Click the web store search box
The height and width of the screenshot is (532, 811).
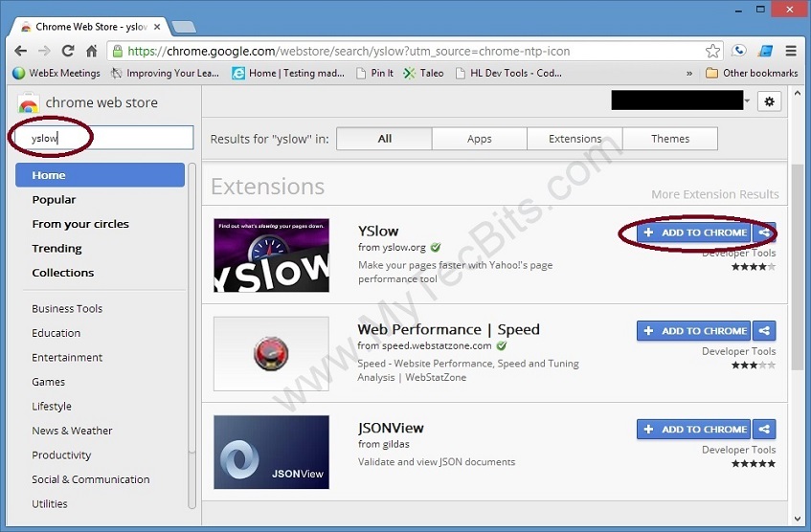click(104, 138)
